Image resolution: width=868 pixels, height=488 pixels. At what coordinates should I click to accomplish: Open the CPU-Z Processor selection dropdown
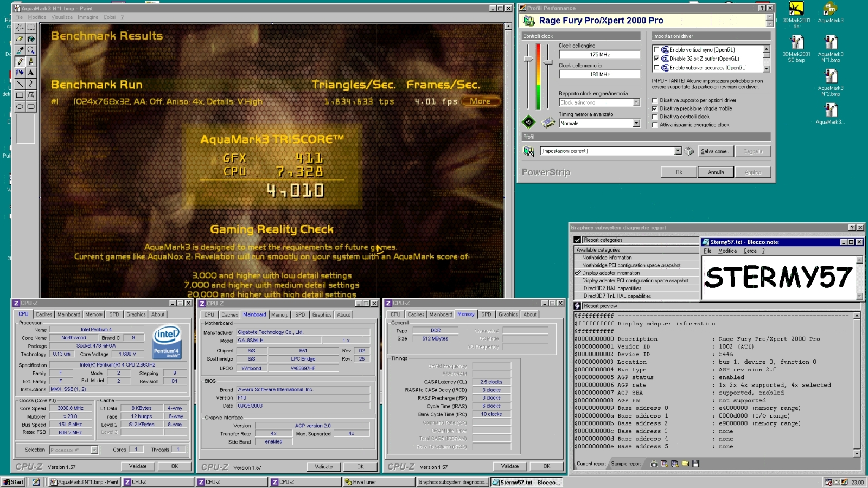pyautogui.click(x=94, y=450)
